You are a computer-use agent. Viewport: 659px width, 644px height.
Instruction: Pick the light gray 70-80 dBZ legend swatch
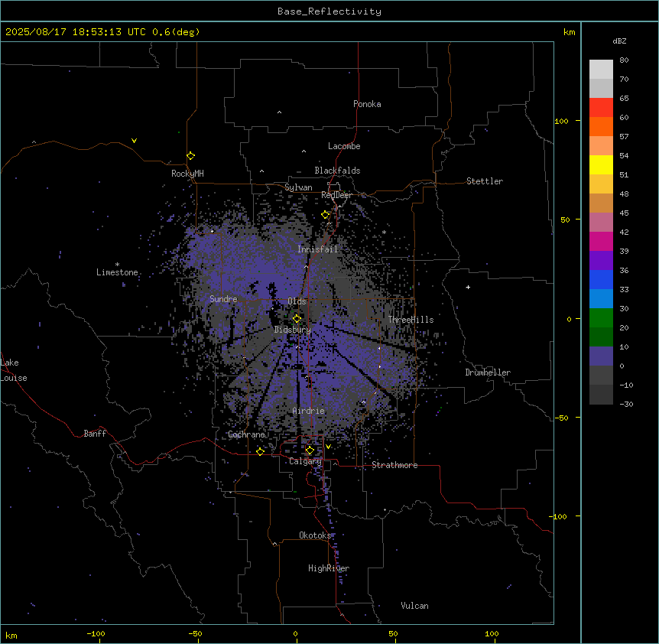pyautogui.click(x=601, y=70)
